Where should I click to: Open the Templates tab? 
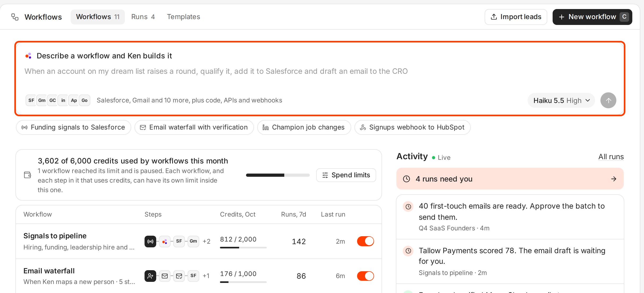tap(183, 17)
